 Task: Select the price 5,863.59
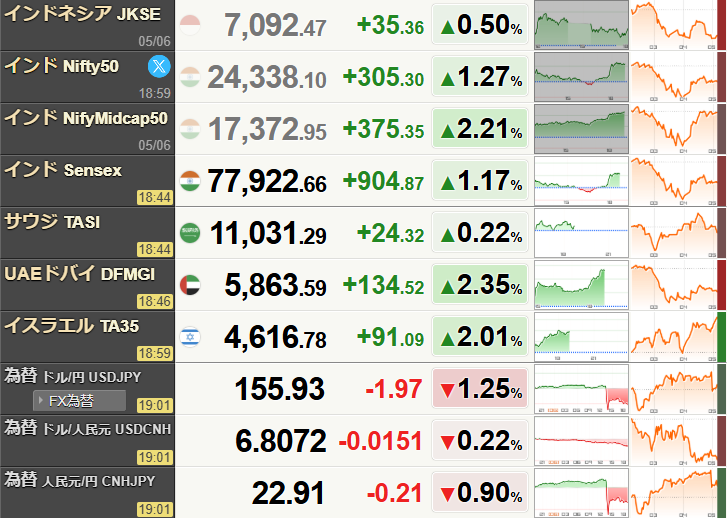(x=275, y=285)
